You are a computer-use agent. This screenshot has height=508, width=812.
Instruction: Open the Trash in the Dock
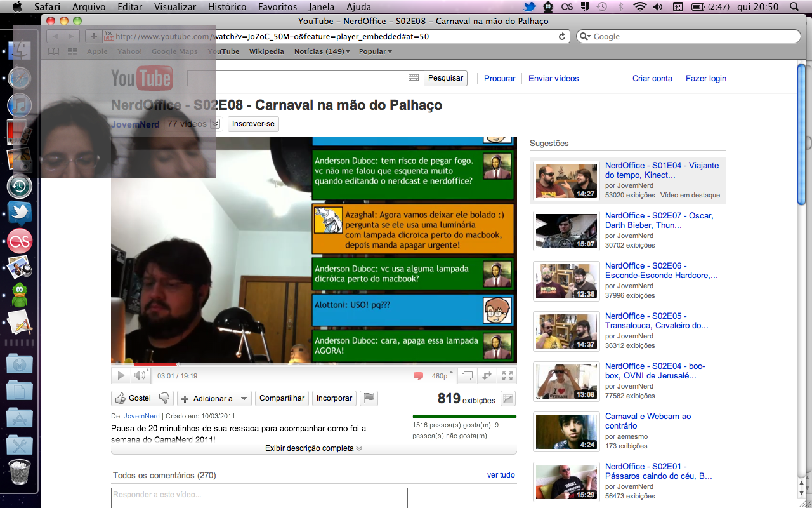click(x=20, y=473)
